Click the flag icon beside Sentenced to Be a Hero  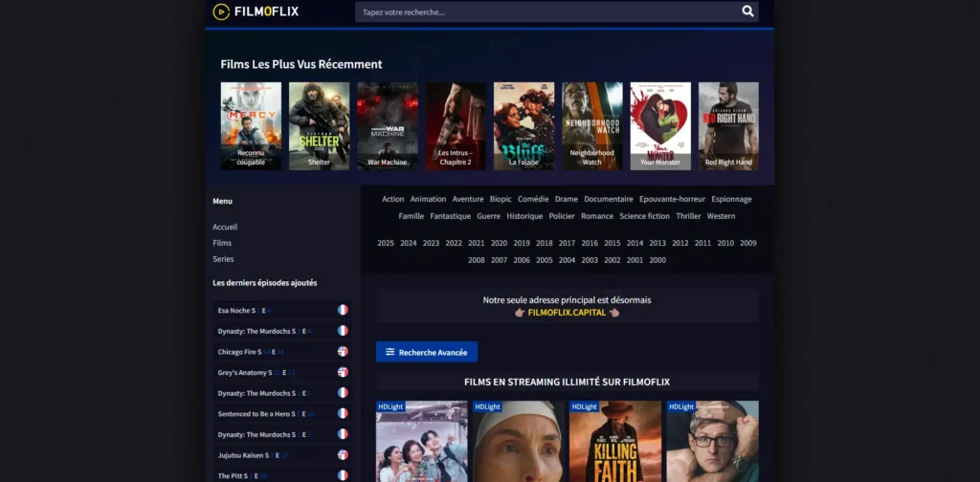343,413
